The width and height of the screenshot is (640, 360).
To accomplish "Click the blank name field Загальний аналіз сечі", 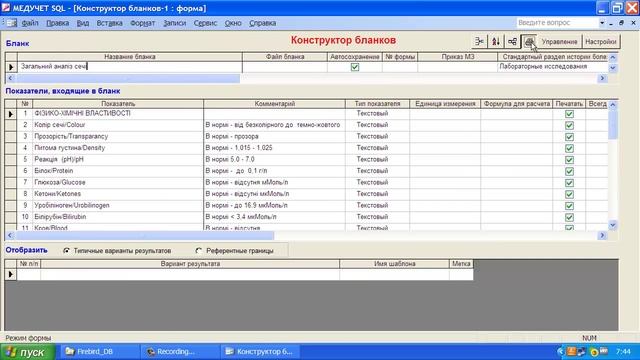I will point(130,67).
